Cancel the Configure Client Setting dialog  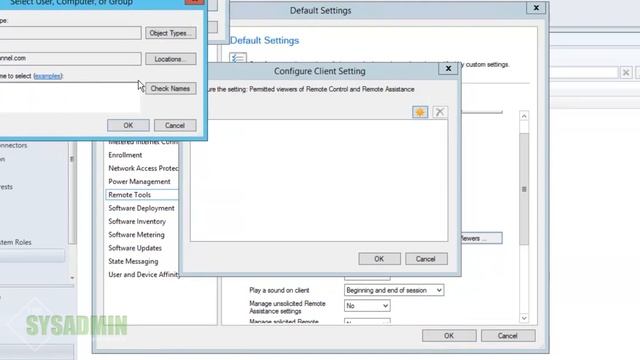[x=426, y=259]
